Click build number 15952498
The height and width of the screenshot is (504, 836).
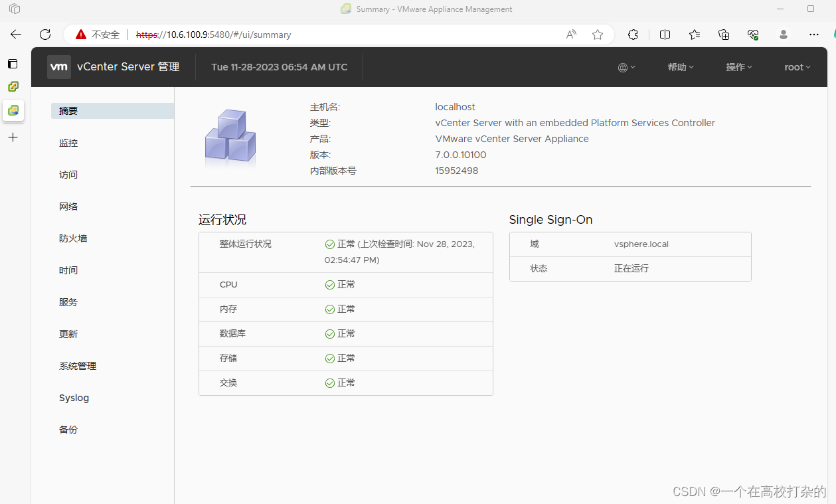coord(456,171)
